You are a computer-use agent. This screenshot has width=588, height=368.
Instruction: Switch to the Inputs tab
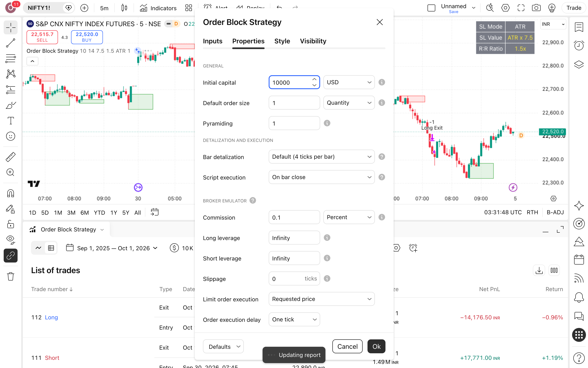click(x=213, y=41)
